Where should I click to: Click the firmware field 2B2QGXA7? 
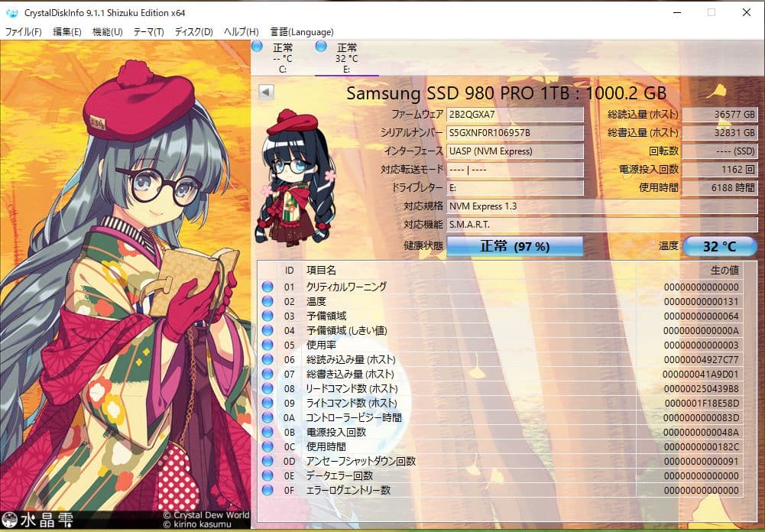[x=515, y=115]
